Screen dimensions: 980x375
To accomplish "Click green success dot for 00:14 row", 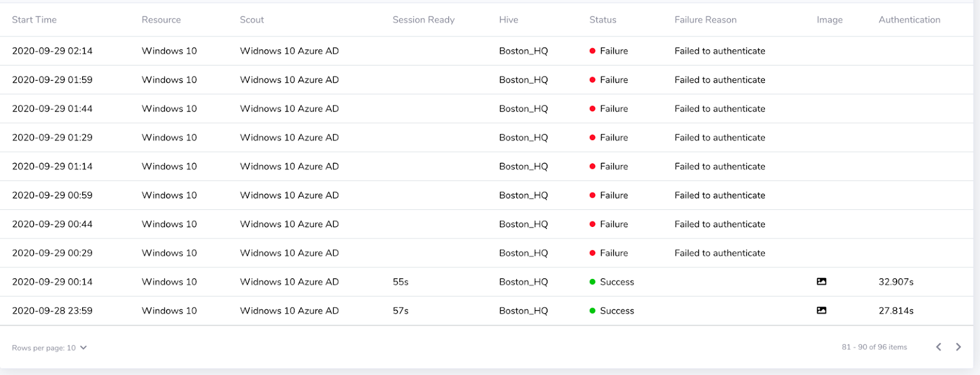I will click(592, 282).
